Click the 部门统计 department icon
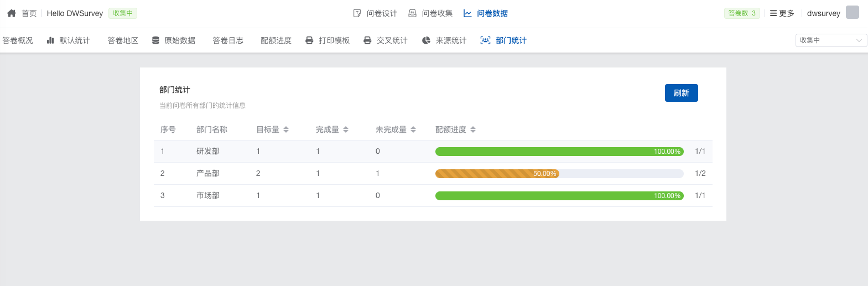Viewport: 868px width, 286px height. tap(485, 40)
